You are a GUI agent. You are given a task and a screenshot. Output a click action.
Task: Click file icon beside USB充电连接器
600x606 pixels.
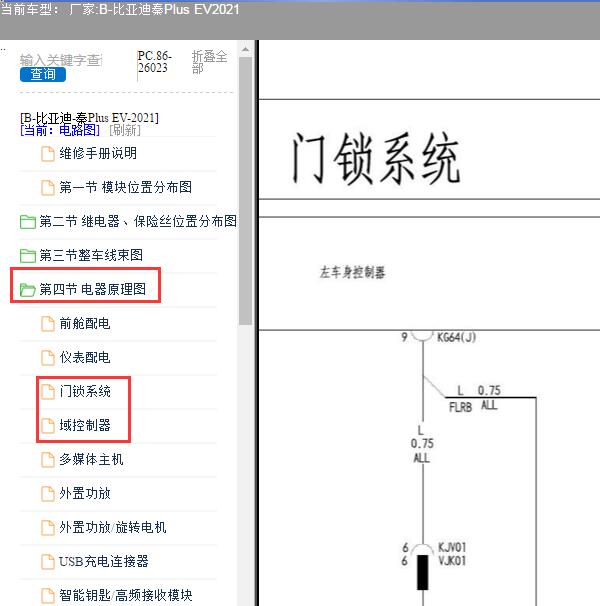48,562
